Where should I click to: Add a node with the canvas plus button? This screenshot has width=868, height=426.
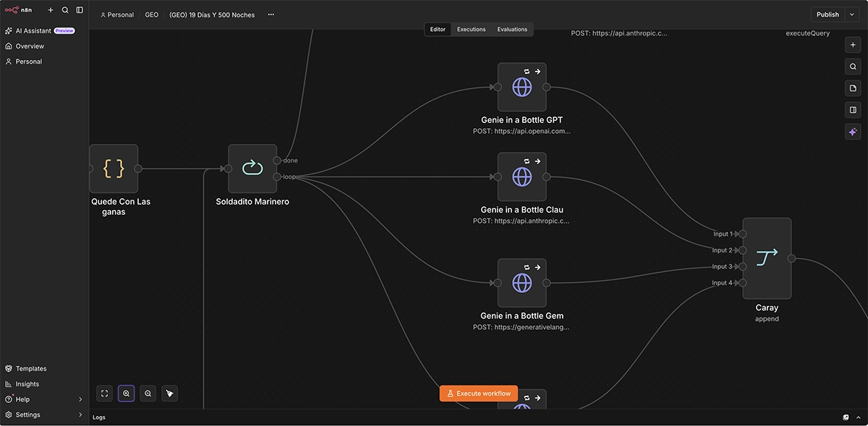(x=853, y=44)
